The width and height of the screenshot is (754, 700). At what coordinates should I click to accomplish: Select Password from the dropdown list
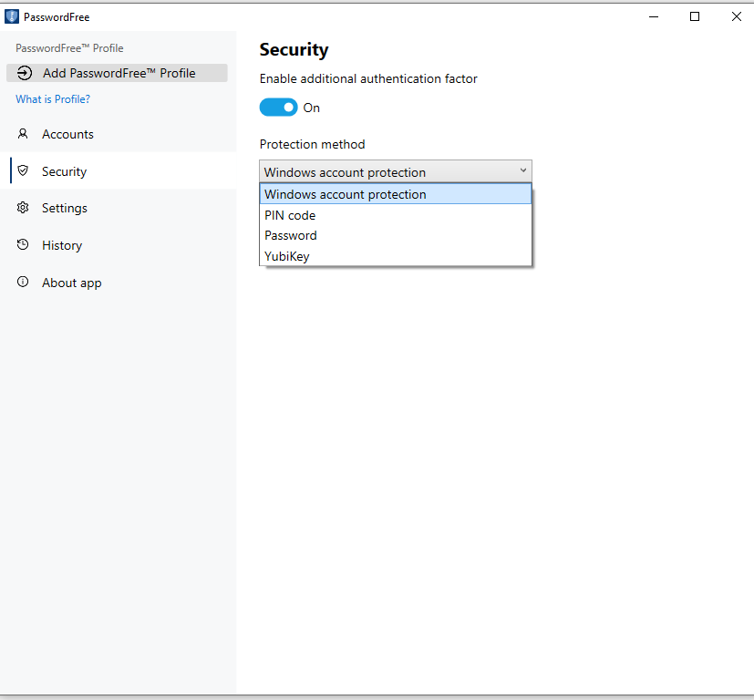click(291, 235)
